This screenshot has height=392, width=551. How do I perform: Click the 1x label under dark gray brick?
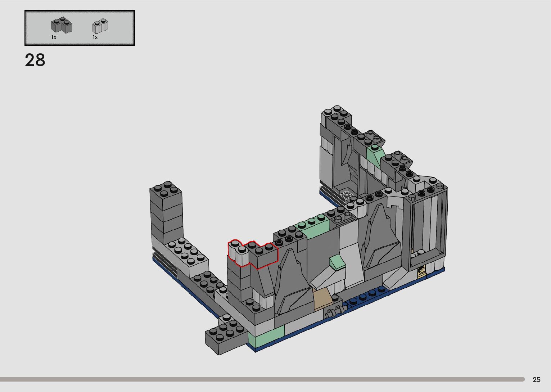(x=54, y=37)
